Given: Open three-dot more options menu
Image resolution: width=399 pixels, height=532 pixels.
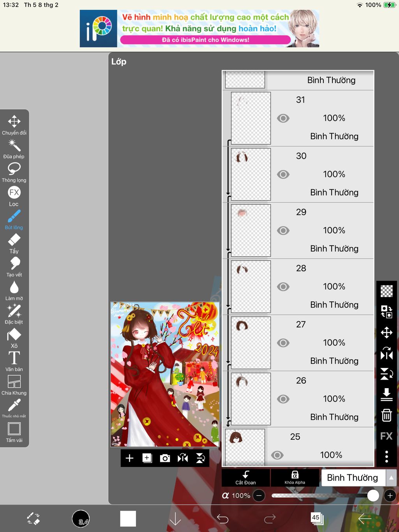Looking at the screenshot, I should (x=387, y=456).
